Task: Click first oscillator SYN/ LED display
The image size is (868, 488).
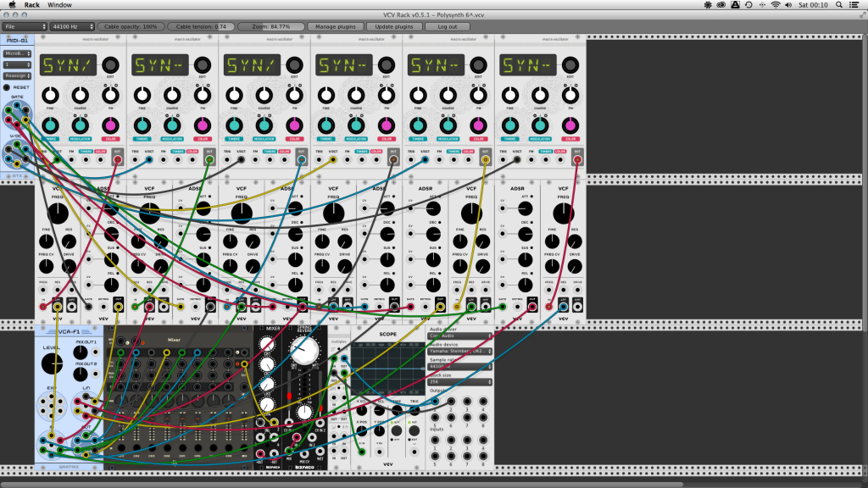Action: coord(68,65)
